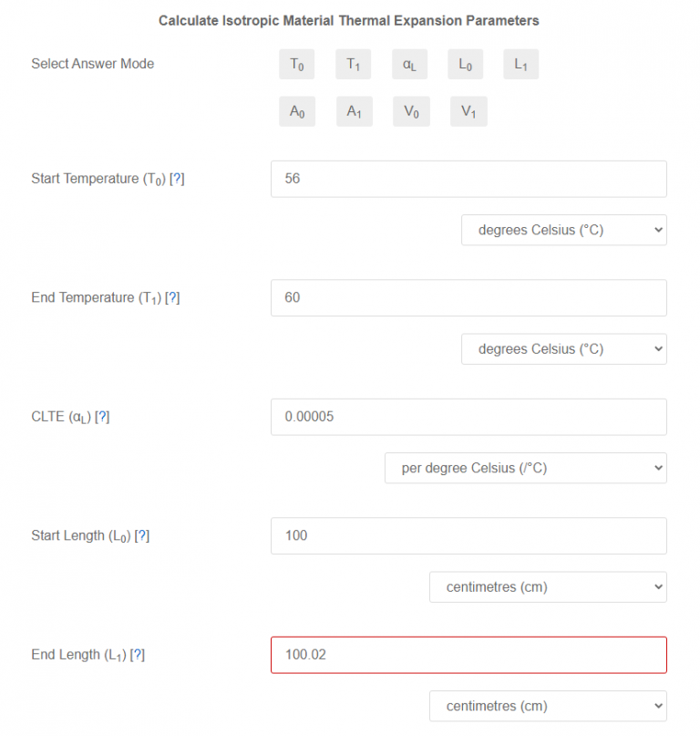Screen dimensions: 700x736
Task: Click inside the Start Length input field
Action: tap(468, 535)
